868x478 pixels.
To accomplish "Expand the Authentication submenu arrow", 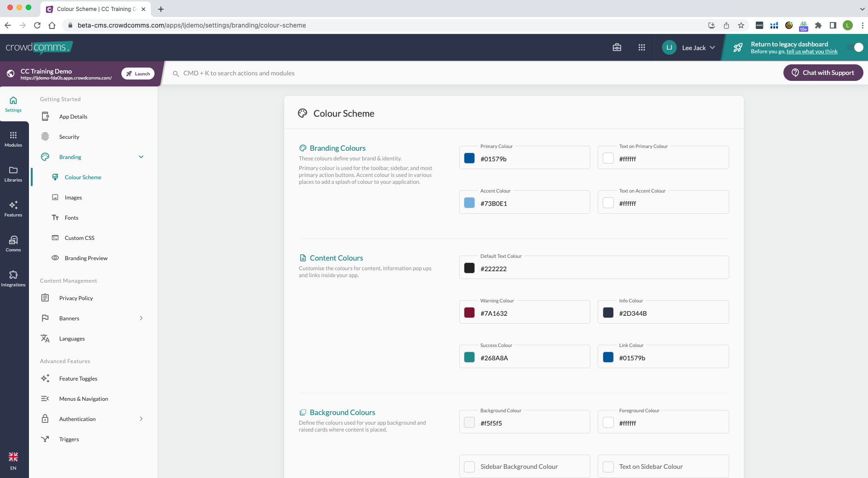I will (141, 419).
